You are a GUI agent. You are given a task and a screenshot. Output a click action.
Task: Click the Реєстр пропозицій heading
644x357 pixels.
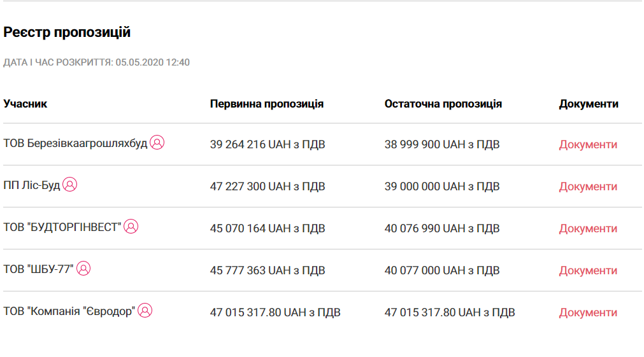tap(67, 32)
